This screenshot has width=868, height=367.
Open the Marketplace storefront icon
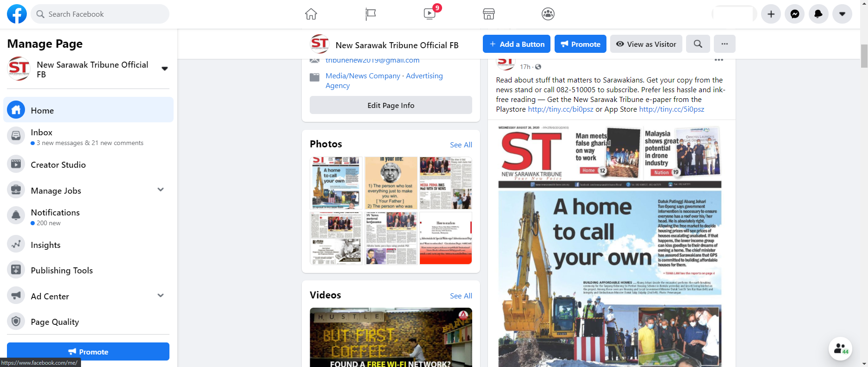(x=489, y=14)
